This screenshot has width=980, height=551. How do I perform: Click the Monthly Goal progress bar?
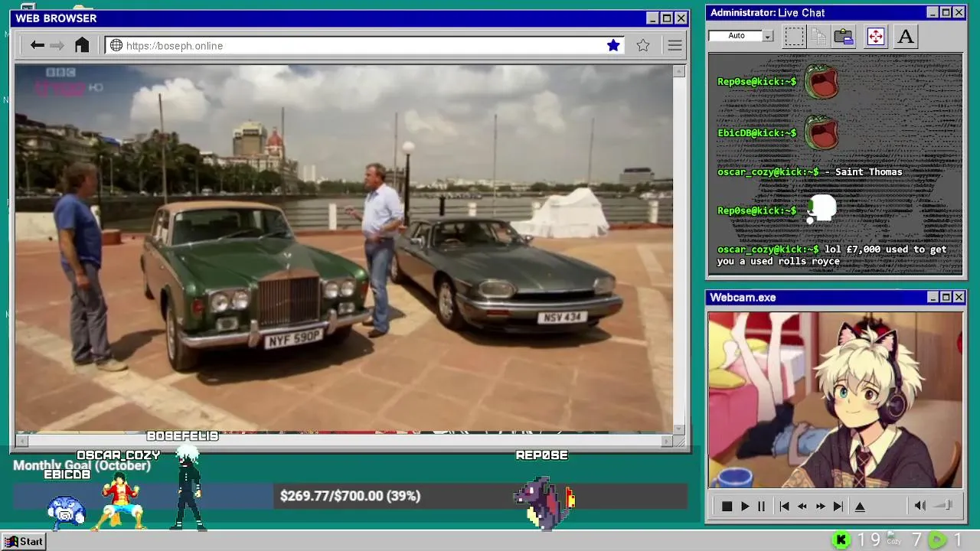350,496
